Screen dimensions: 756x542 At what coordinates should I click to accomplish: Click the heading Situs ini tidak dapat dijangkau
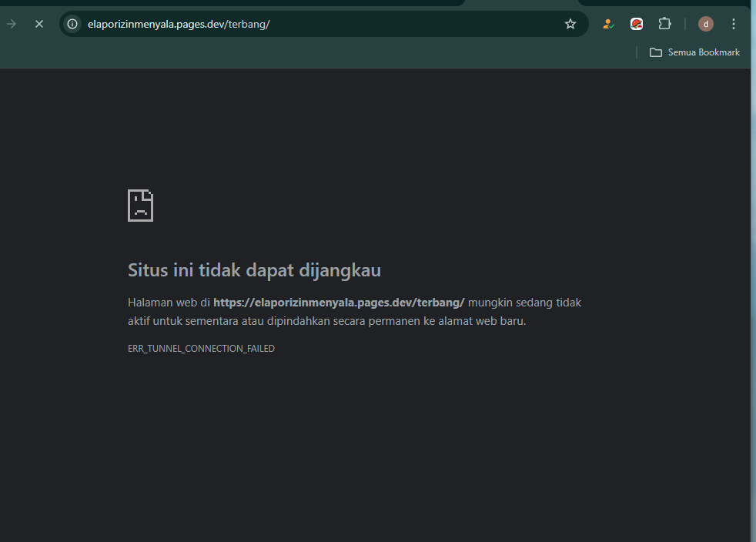[x=254, y=270]
